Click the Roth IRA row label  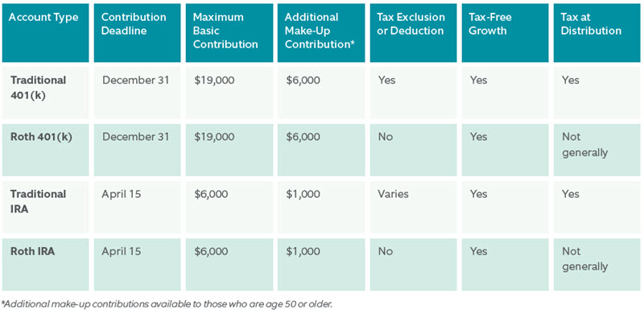(46, 265)
